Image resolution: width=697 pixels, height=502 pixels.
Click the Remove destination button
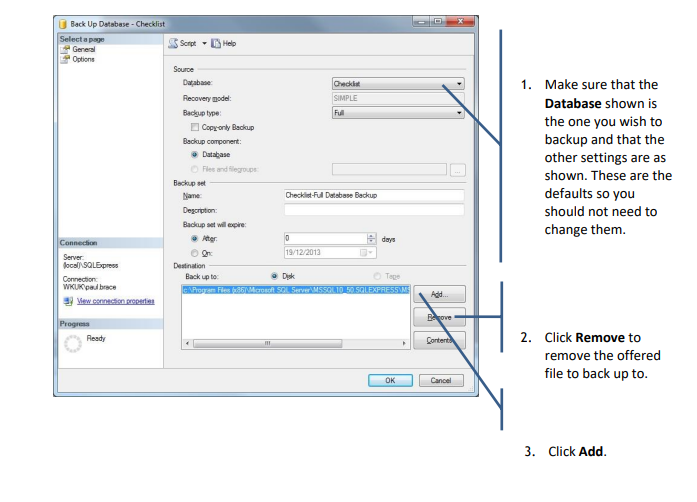[439, 317]
